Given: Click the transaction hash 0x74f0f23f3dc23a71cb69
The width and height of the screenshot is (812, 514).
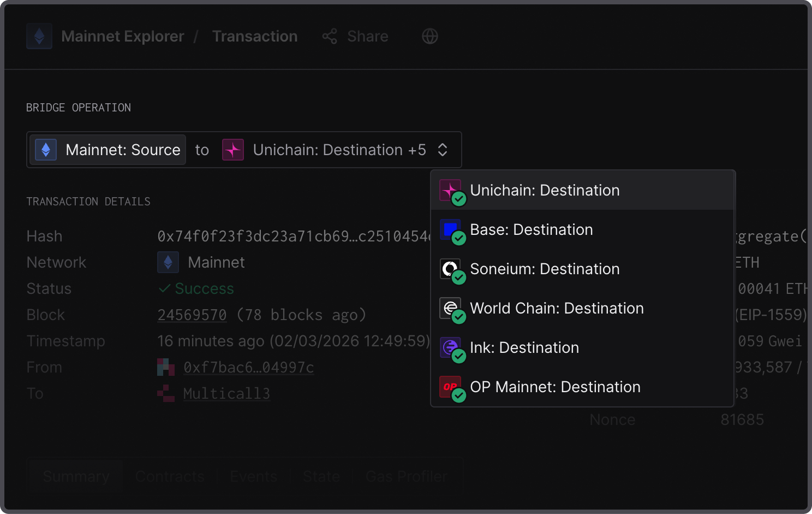Looking at the screenshot, I should click(294, 236).
